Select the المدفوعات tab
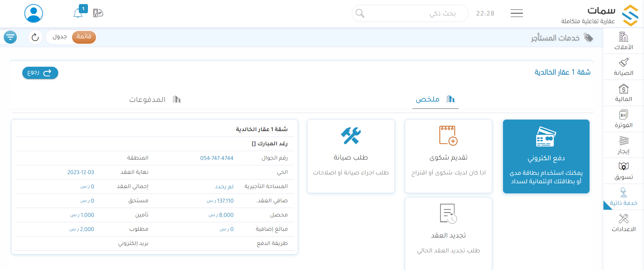The height and width of the screenshot is (270, 644). point(155,100)
